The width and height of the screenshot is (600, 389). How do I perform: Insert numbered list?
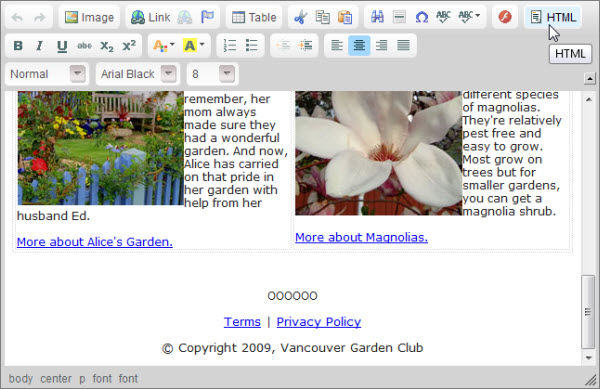pyautogui.click(x=230, y=46)
